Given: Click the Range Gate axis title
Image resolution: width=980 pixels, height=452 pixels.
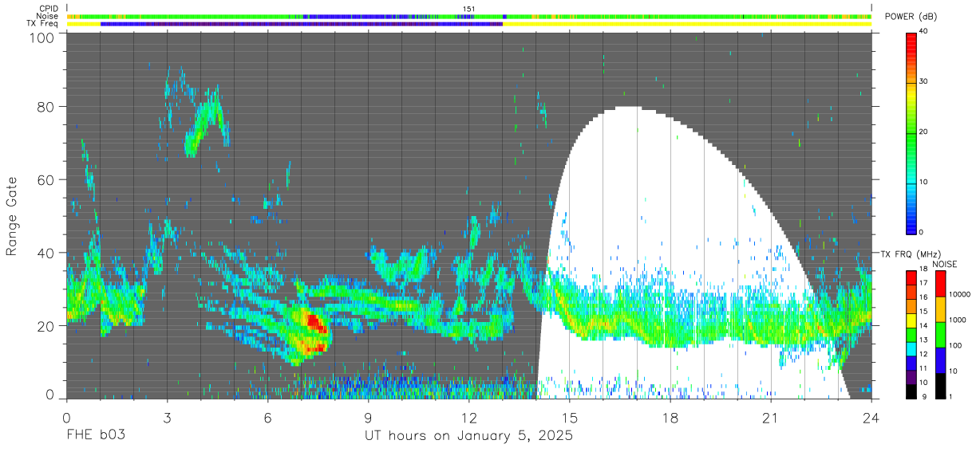Looking at the screenshot, I should pos(12,217).
